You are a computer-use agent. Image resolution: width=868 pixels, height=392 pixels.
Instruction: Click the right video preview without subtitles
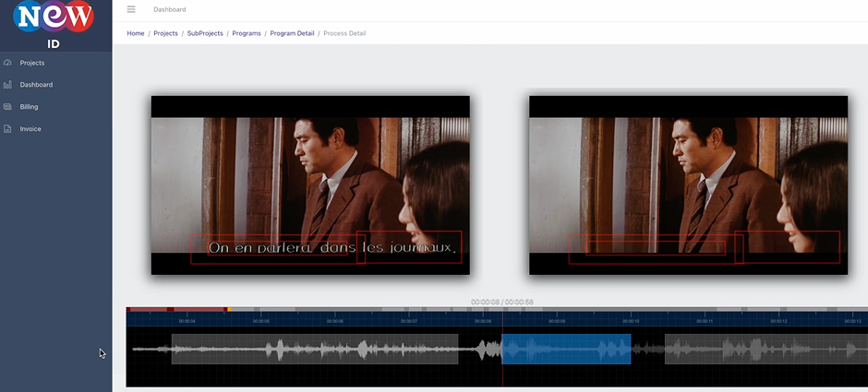688,185
